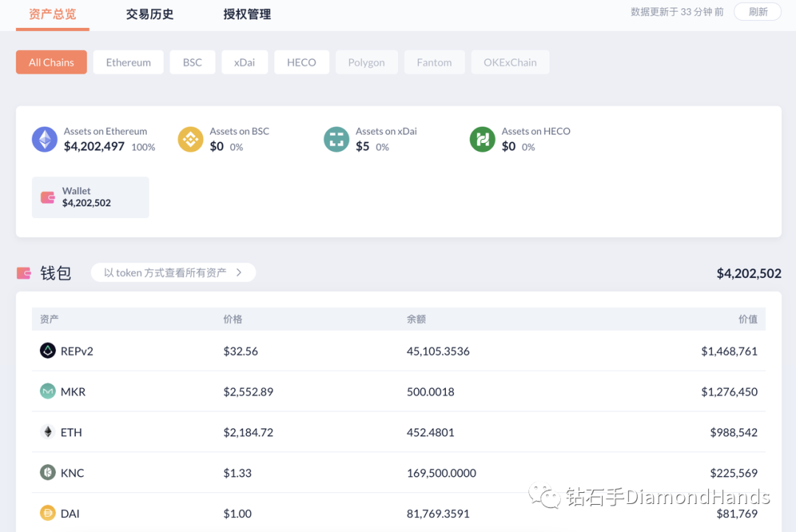Click the Assets on Ethereum $4,202,497 amount

click(94, 147)
